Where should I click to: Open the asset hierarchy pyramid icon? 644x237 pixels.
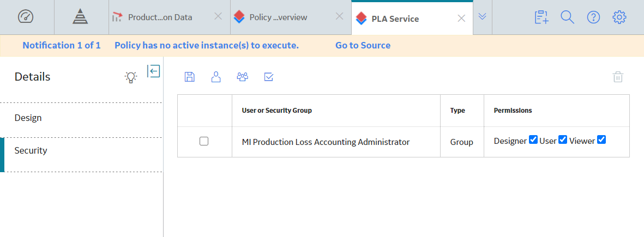[81, 17]
